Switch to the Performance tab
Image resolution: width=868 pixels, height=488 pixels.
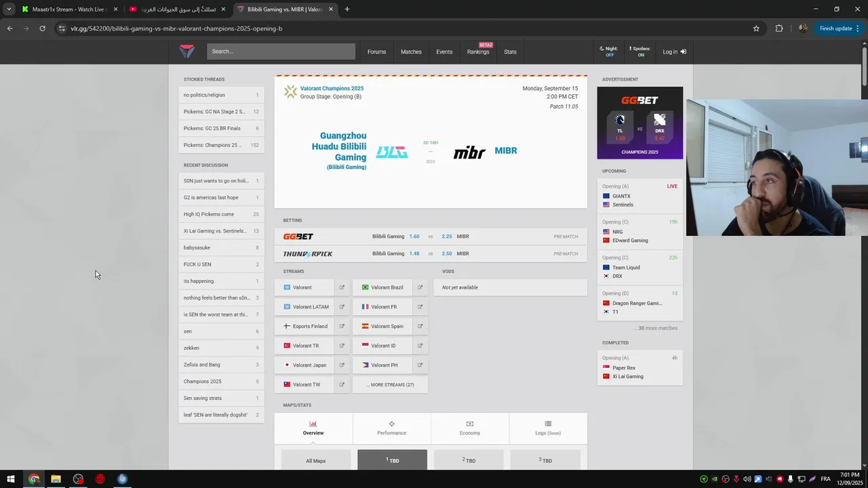tap(391, 428)
